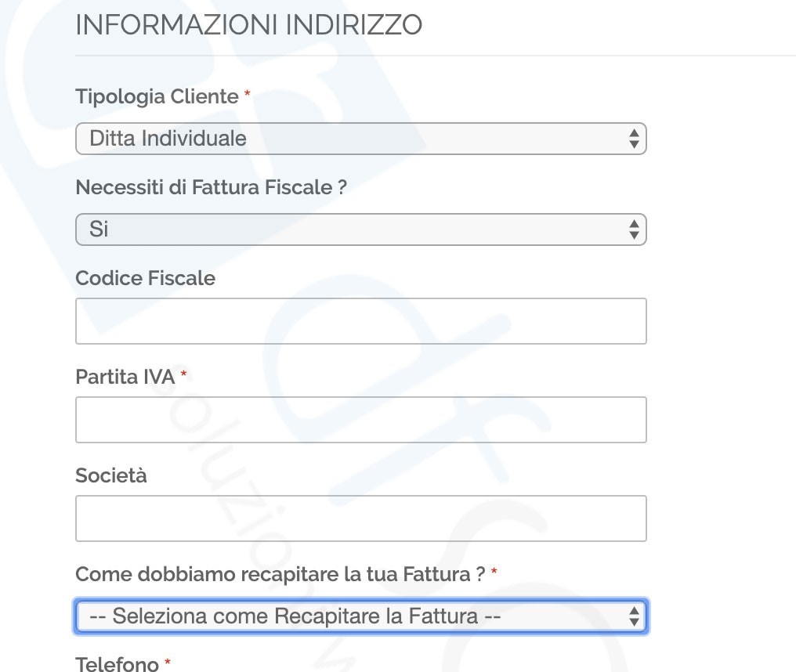The height and width of the screenshot is (672, 796).
Task: Click the up-down arrows on the Si select
Action: coord(634,229)
